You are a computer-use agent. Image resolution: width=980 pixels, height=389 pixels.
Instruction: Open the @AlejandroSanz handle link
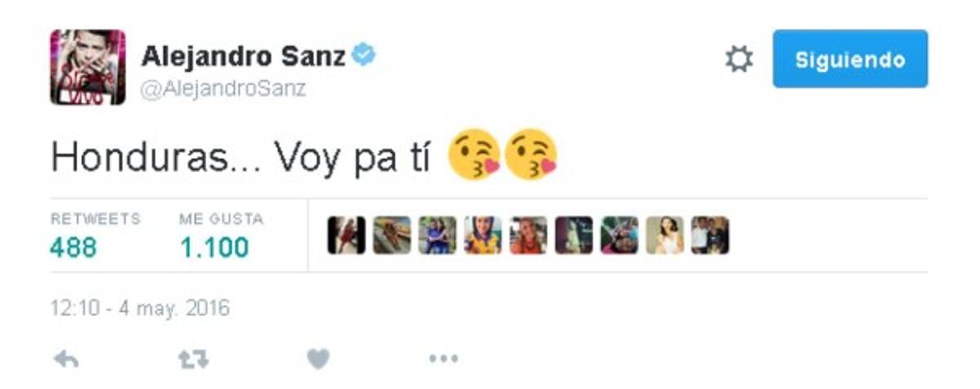[x=224, y=89]
